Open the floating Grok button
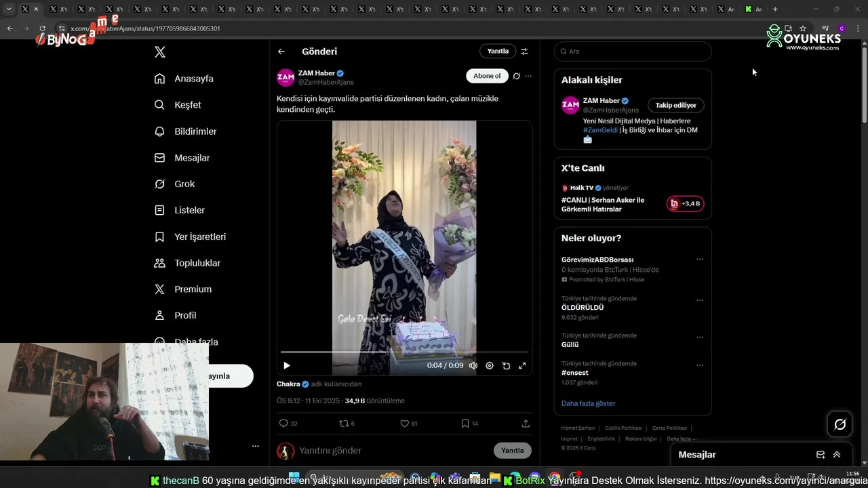The image size is (868, 488). [840, 424]
